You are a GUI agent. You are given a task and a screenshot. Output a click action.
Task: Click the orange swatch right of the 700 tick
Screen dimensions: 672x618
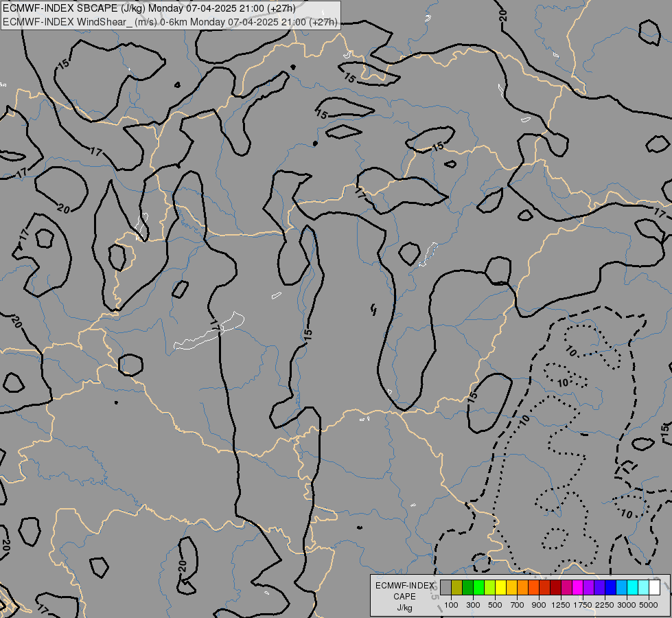click(x=522, y=587)
